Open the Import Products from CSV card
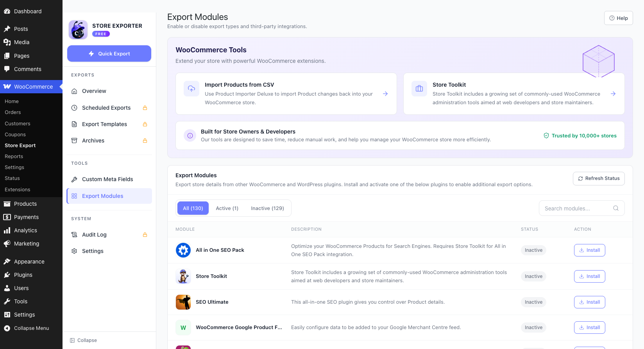Viewport: 644px width, 349px height. (x=286, y=94)
